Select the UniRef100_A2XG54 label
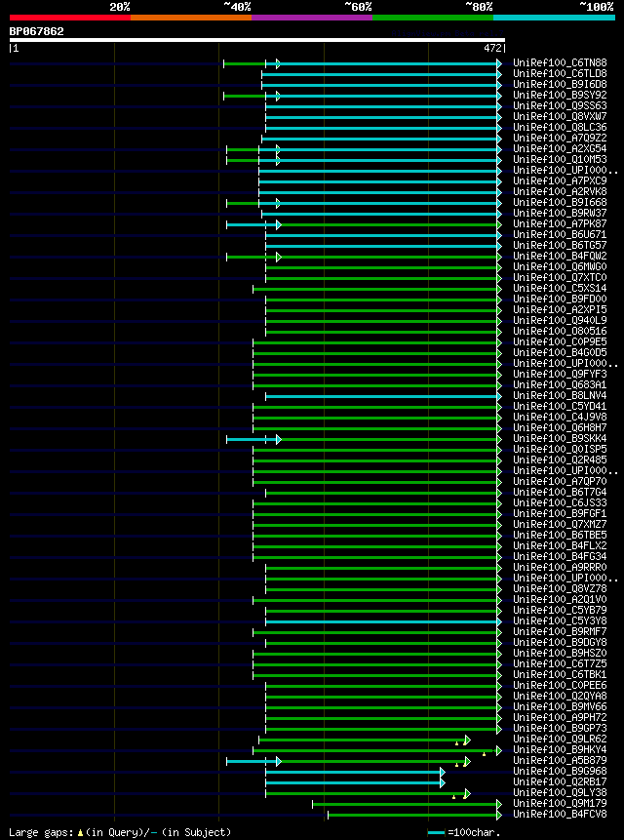The image size is (624, 840). pyautogui.click(x=560, y=149)
